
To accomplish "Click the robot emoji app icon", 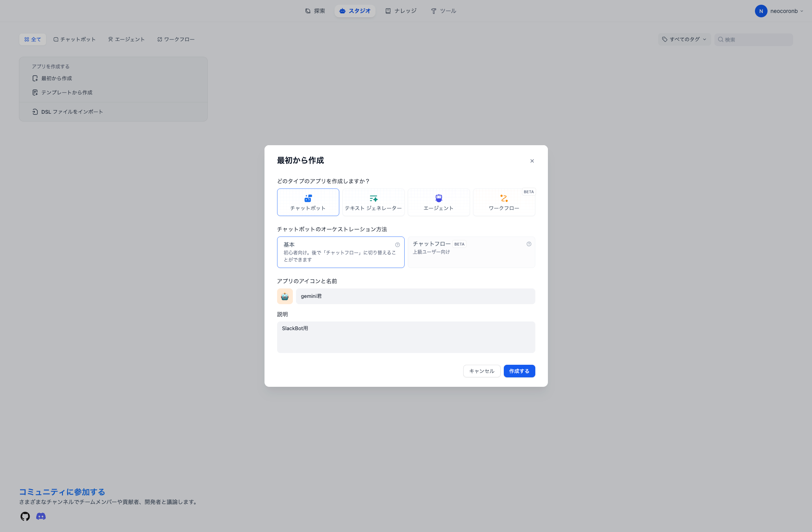I will coord(285,296).
